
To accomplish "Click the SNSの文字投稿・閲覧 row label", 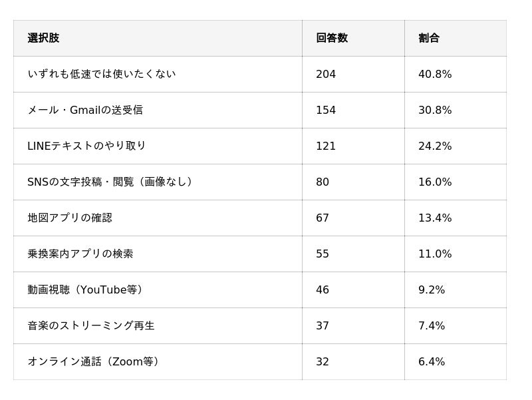I will click(x=110, y=182).
